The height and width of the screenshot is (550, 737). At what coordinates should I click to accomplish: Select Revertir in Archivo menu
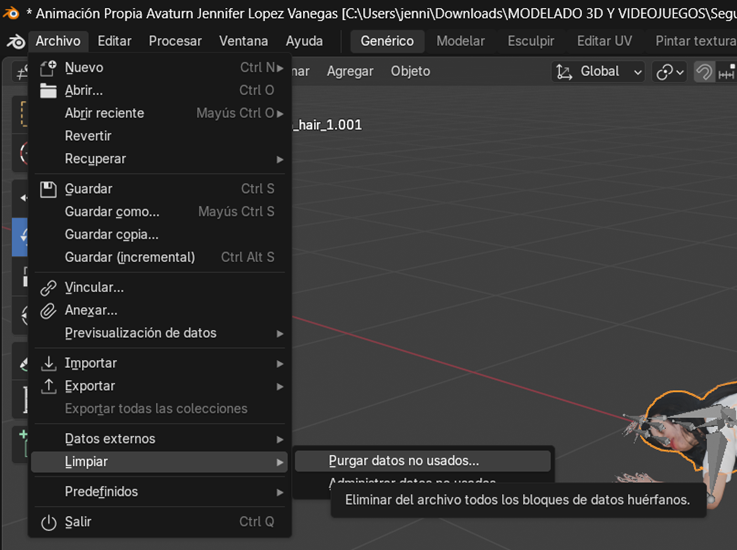[x=160, y=136]
